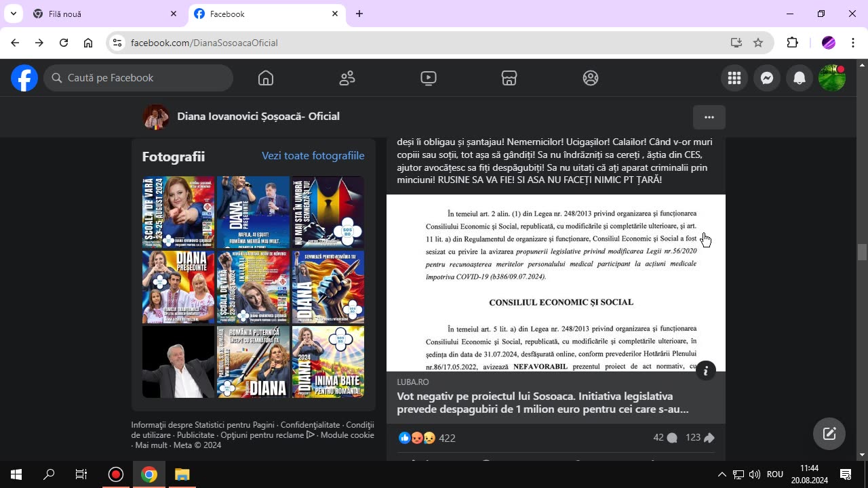Open the Chrome extensions puzzle icon
Screen dimensions: 868x488
point(792,43)
